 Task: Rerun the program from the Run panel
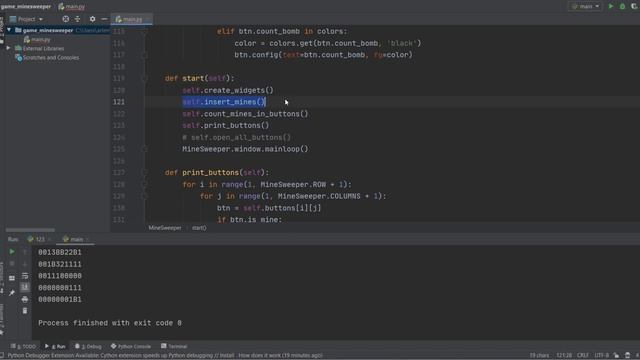tap(12, 252)
